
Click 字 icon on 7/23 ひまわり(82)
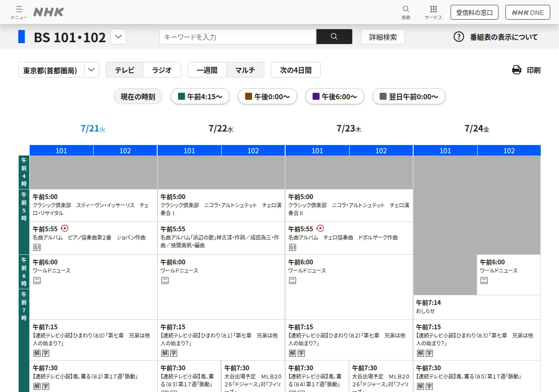(301, 353)
